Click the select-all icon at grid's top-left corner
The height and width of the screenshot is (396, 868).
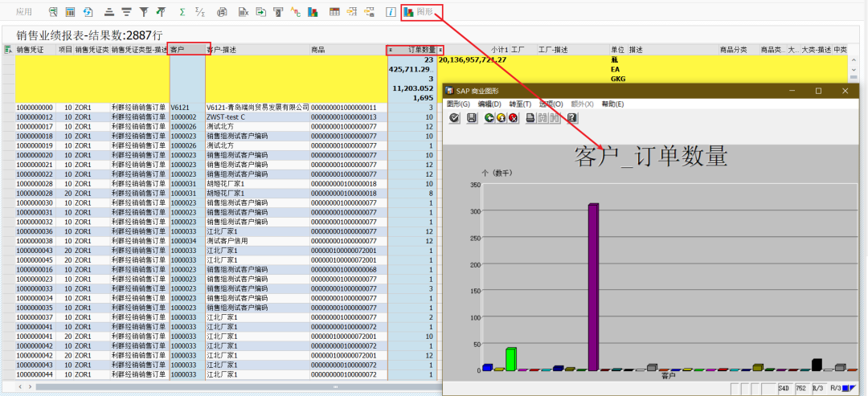(8, 50)
